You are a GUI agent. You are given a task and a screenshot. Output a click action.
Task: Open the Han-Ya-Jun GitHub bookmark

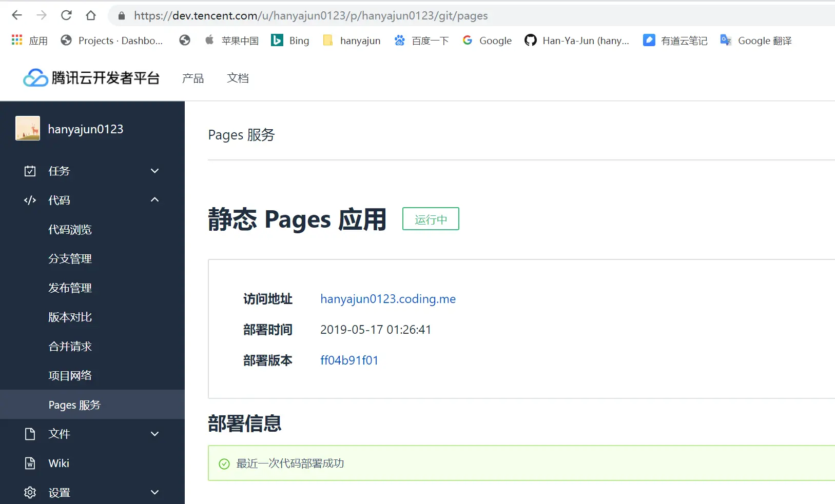(x=577, y=41)
